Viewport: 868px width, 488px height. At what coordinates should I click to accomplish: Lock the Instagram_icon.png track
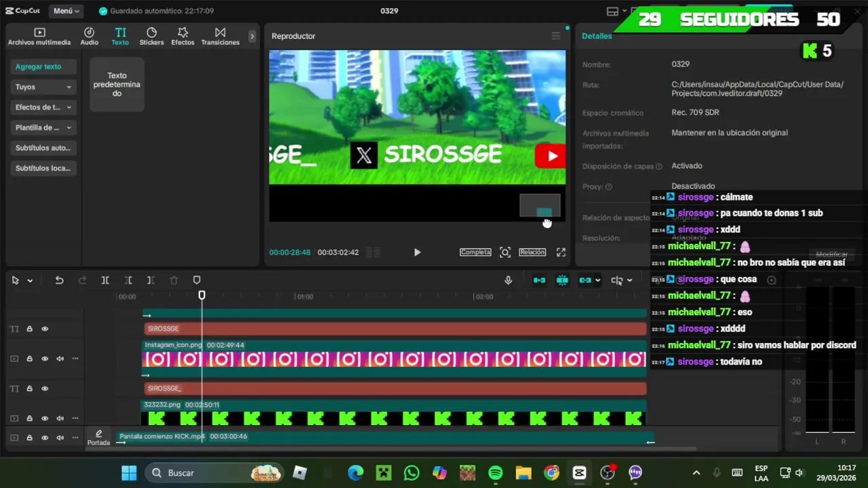tap(29, 359)
